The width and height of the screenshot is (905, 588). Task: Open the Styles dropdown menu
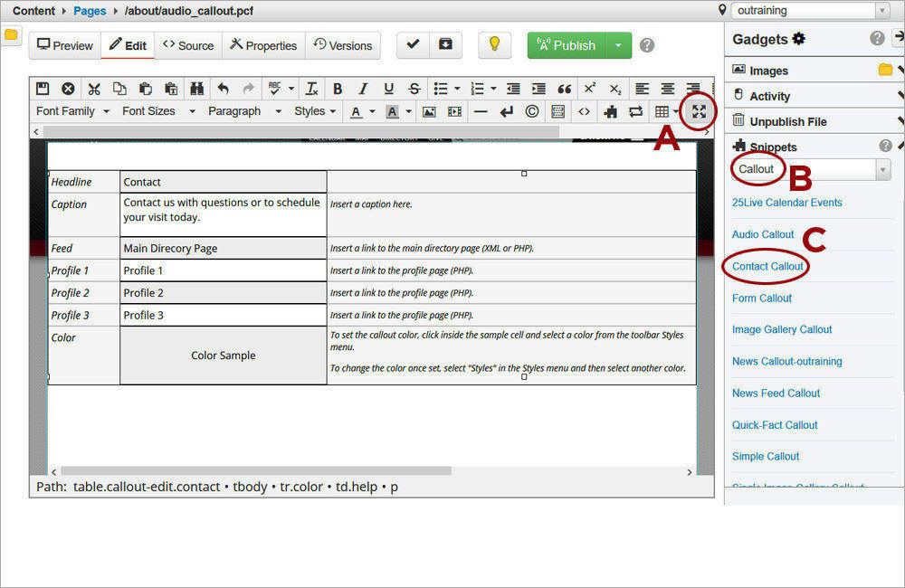pos(315,111)
